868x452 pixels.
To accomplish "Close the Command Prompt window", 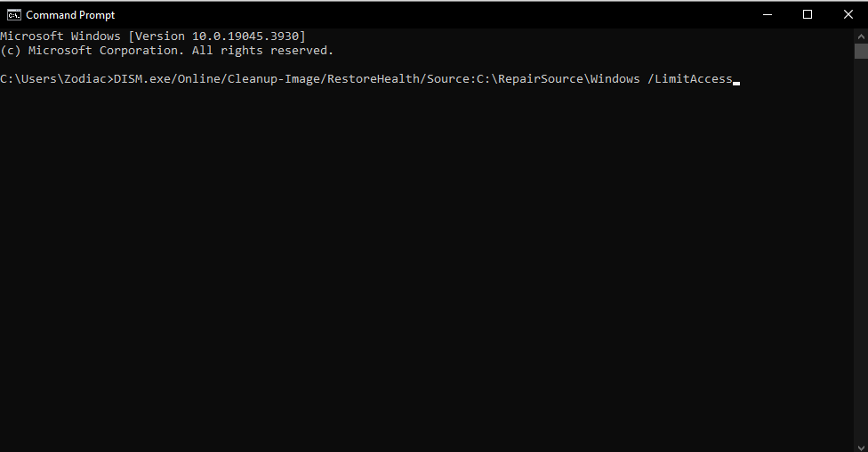I will pos(848,14).
